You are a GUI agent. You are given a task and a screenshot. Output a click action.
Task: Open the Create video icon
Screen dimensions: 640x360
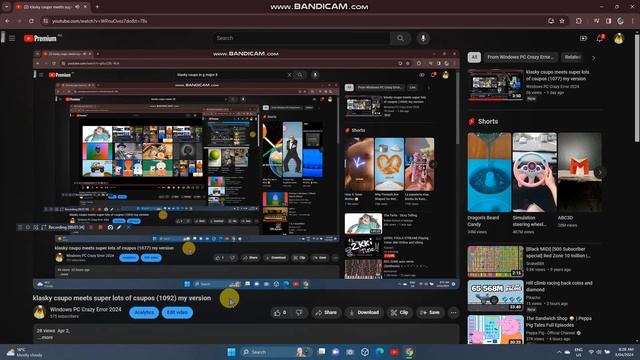point(583,38)
